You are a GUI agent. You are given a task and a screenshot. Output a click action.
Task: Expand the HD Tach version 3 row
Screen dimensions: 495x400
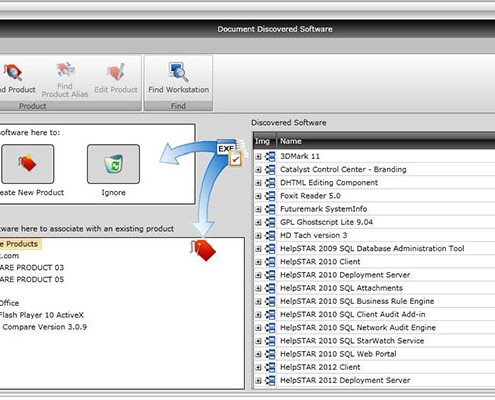[x=258, y=235]
